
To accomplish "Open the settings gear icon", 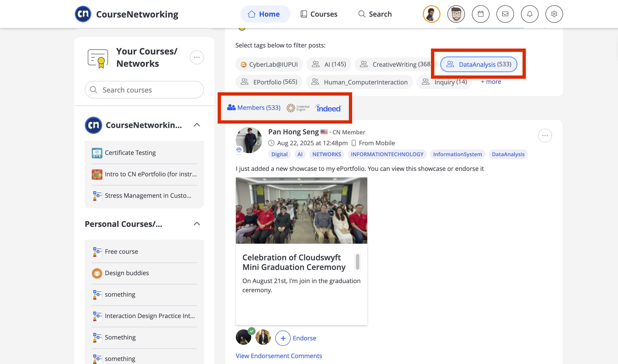I will point(554,14).
